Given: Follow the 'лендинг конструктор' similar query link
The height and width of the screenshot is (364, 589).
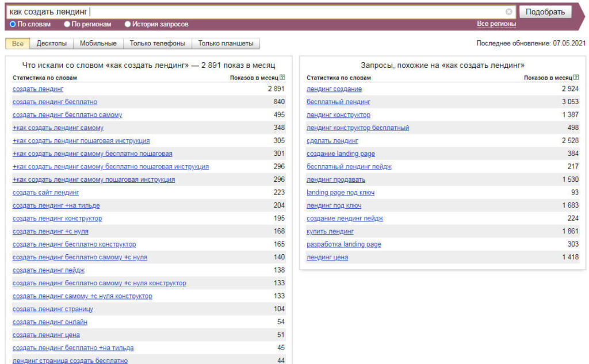Looking at the screenshot, I should 338,115.
